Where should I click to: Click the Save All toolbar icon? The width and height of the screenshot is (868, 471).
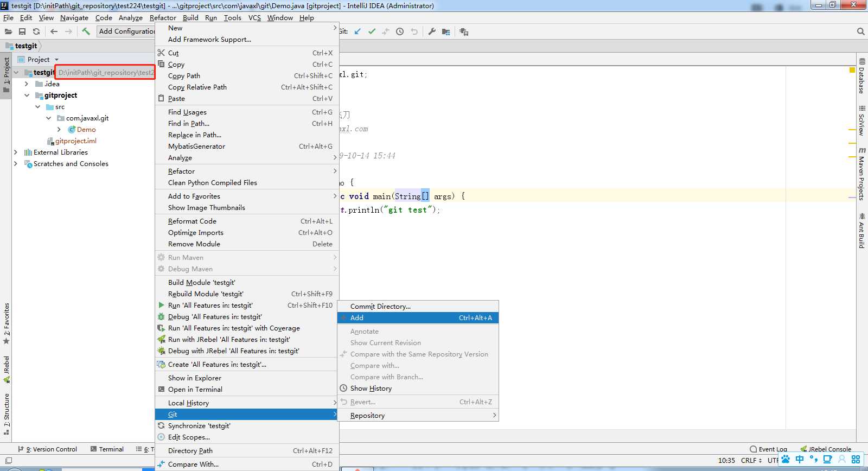22,31
